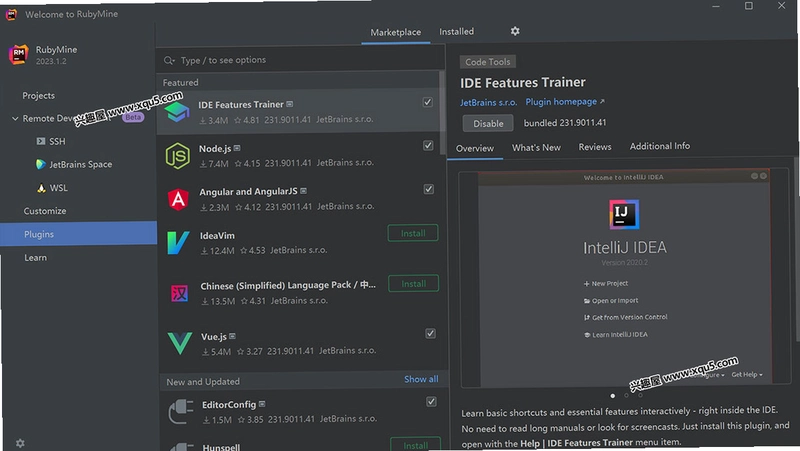This screenshot has height=451, width=800.
Task: Open Customize in the sidebar
Action: pos(45,211)
